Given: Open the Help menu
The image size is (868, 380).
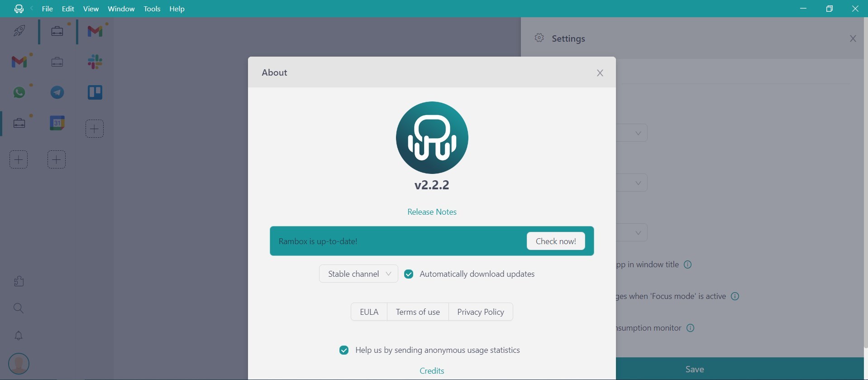Looking at the screenshot, I should [177, 9].
